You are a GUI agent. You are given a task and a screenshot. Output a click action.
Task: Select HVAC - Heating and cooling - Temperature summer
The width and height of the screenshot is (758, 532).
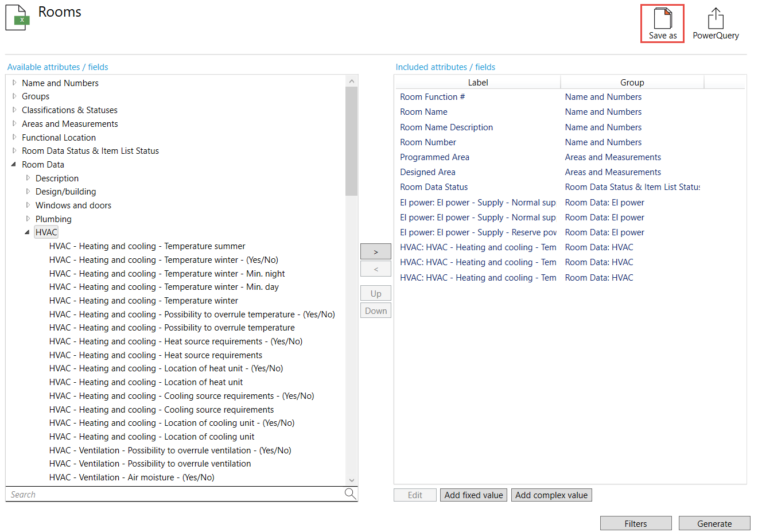point(147,246)
